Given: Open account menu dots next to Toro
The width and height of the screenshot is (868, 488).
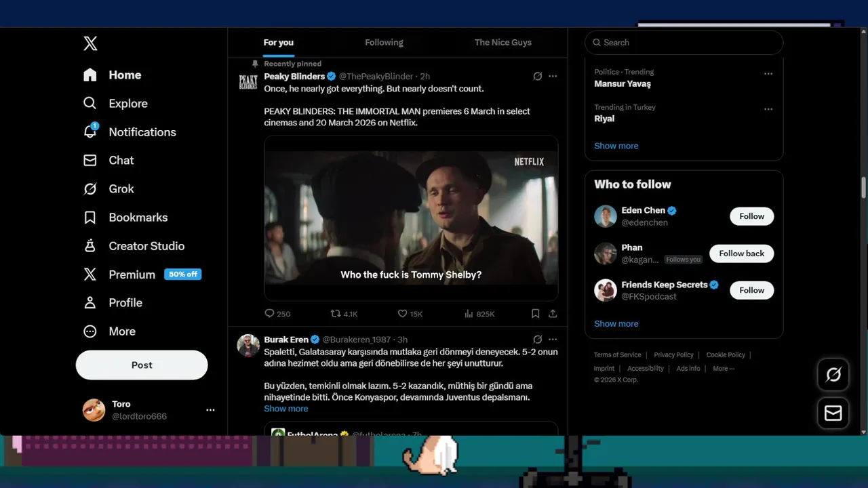Looking at the screenshot, I should [x=210, y=410].
